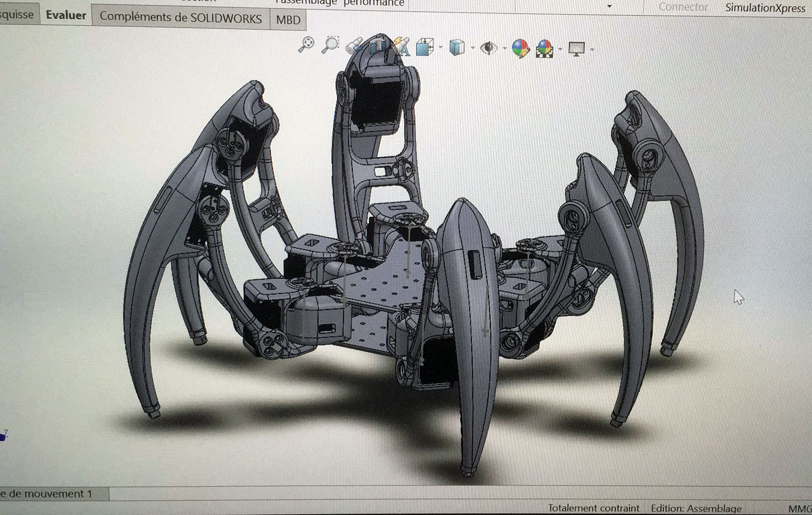The width and height of the screenshot is (812, 515).
Task: Open Edit Appearance color ball with pencil
Action: click(x=520, y=49)
